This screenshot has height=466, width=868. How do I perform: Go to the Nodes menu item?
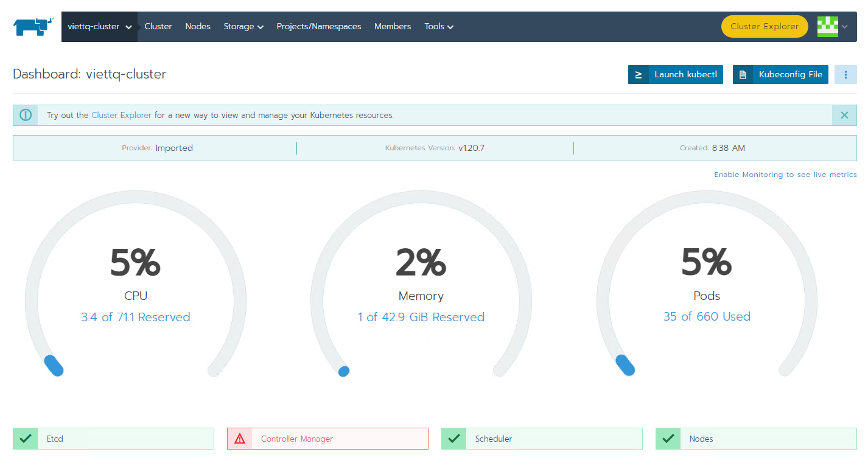point(198,27)
